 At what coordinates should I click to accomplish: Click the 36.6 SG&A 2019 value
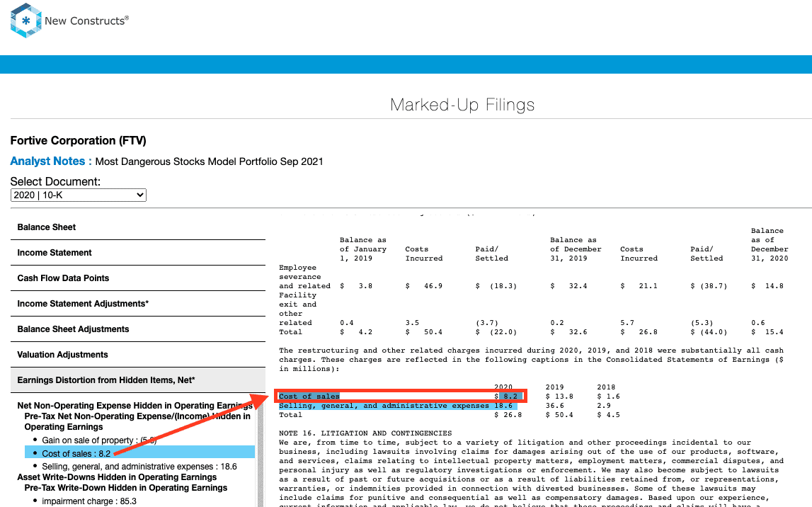pos(554,406)
